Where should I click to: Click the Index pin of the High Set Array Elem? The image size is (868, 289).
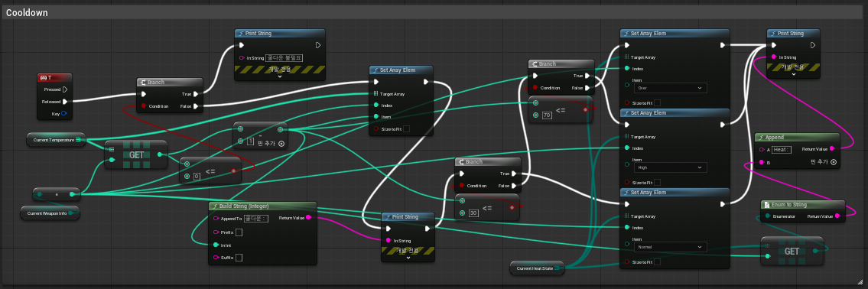(x=626, y=148)
